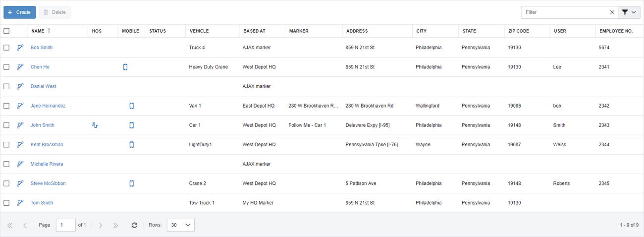Check the select-all header checkbox

tap(6, 31)
